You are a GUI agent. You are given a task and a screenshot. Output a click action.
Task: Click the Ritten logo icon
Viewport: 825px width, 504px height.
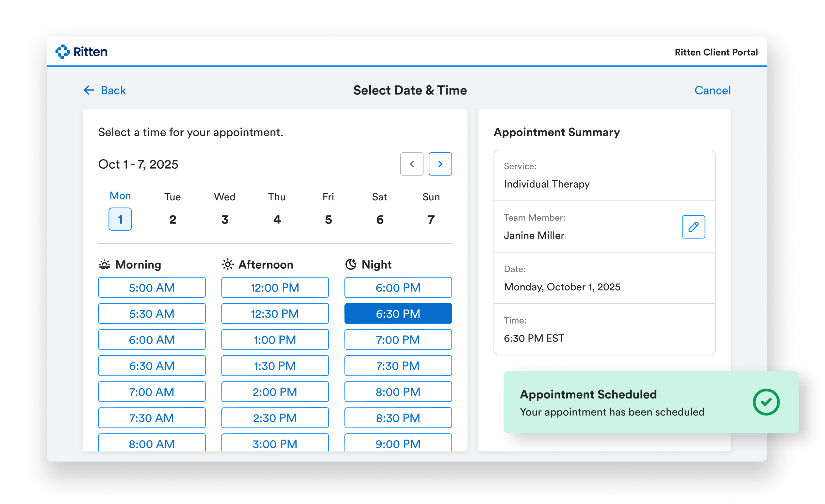pyautogui.click(x=63, y=52)
